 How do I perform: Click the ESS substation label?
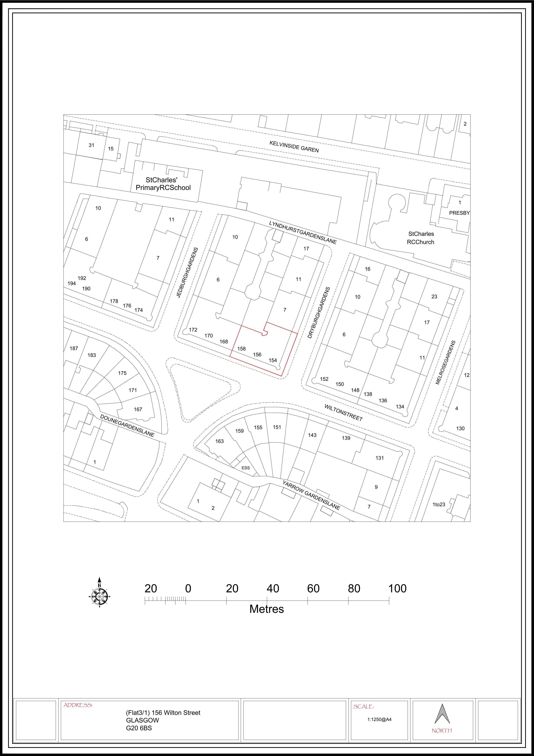pos(246,468)
